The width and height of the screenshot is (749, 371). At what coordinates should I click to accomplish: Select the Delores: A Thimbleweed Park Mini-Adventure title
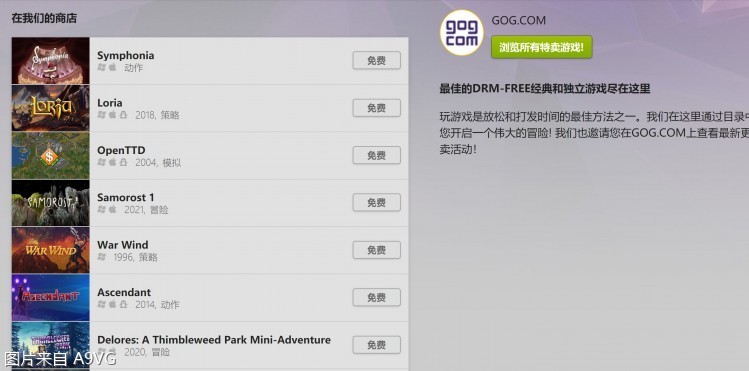[214, 339]
